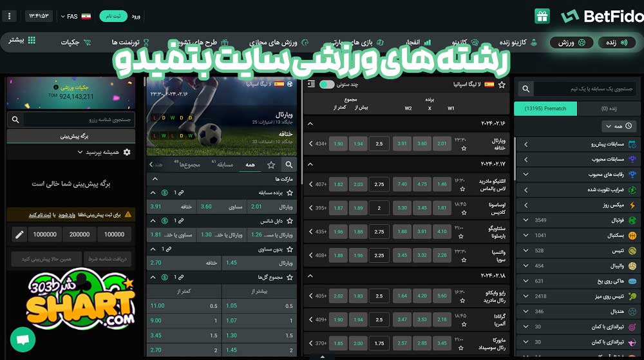Click the ثبت نام register button

coord(113,16)
